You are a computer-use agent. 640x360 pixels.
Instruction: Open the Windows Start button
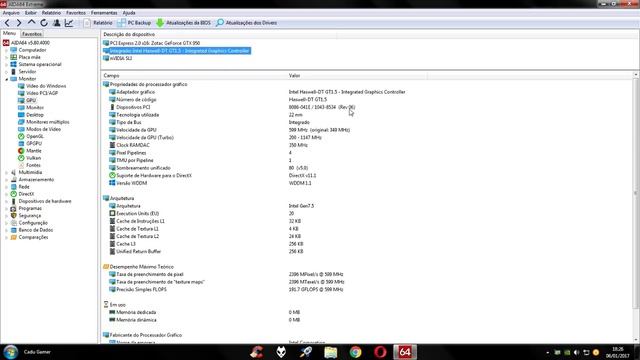click(10, 352)
